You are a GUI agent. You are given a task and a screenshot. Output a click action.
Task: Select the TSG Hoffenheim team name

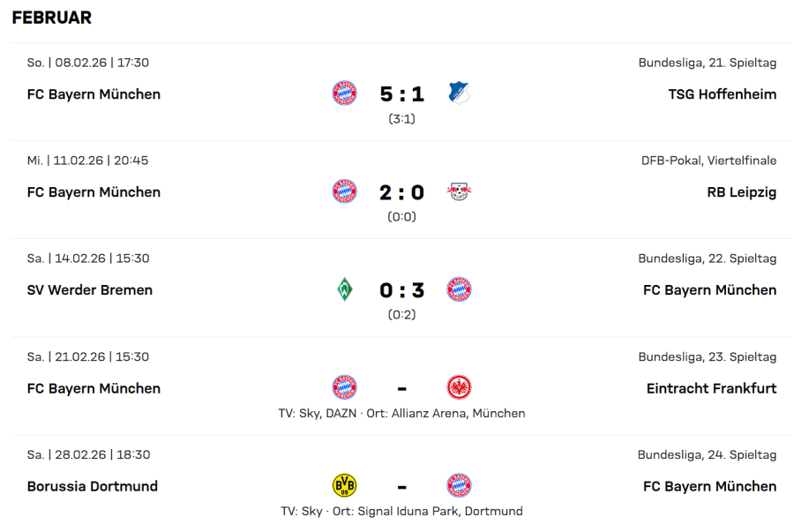coord(722,94)
